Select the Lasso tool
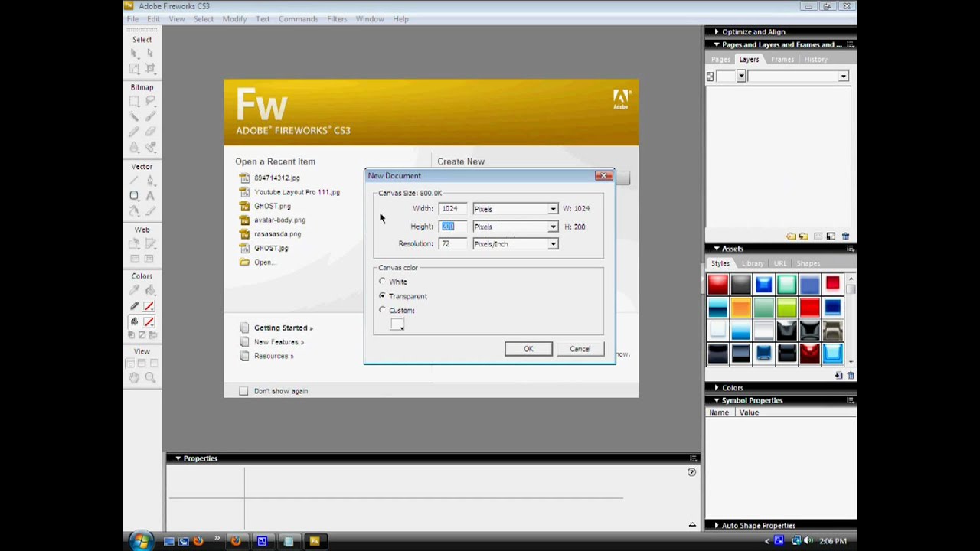Viewport: 980px width, 551px height. (150, 101)
